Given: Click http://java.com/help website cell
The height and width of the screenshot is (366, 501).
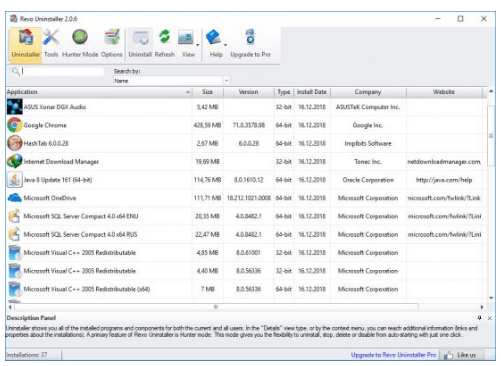Looking at the screenshot, I should tap(444, 180).
